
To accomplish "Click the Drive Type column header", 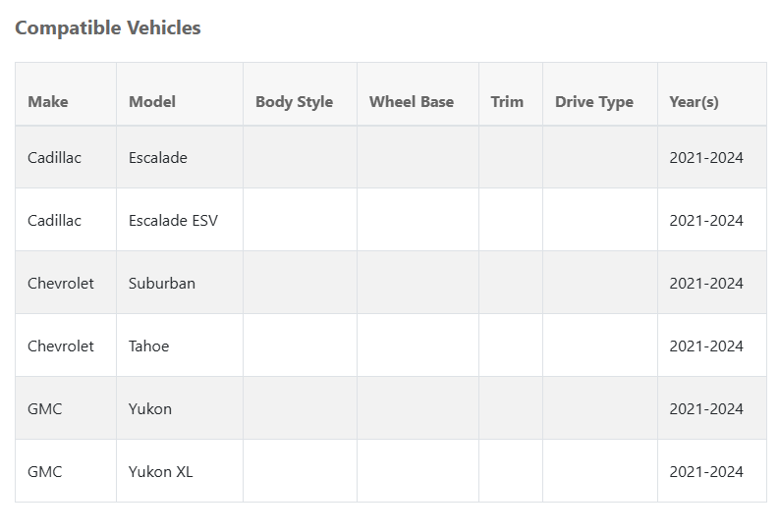I will 594,101.
